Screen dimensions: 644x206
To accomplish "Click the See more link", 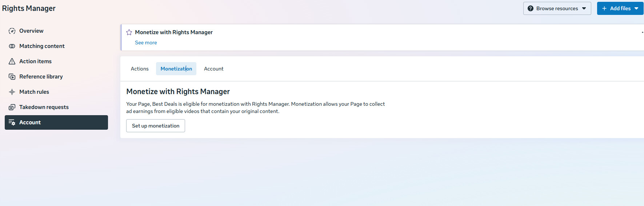I will pos(146,43).
